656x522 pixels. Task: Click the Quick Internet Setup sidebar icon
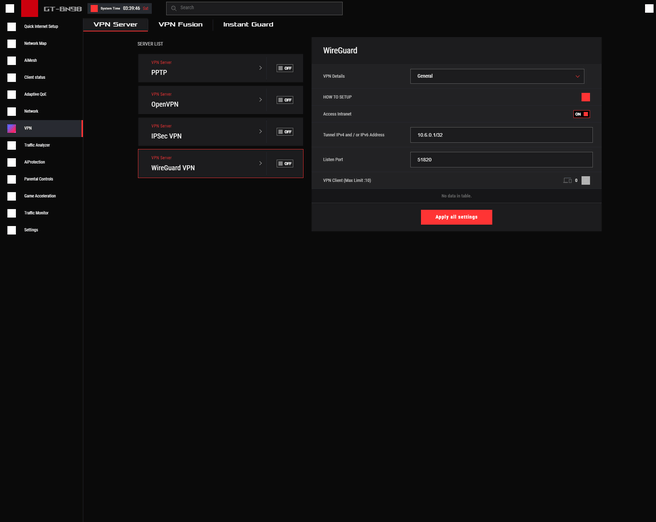[12, 27]
